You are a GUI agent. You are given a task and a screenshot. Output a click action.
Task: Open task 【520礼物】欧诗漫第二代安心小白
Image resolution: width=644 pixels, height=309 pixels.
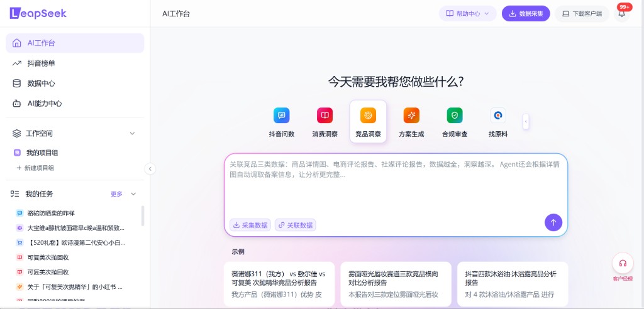[76, 242]
